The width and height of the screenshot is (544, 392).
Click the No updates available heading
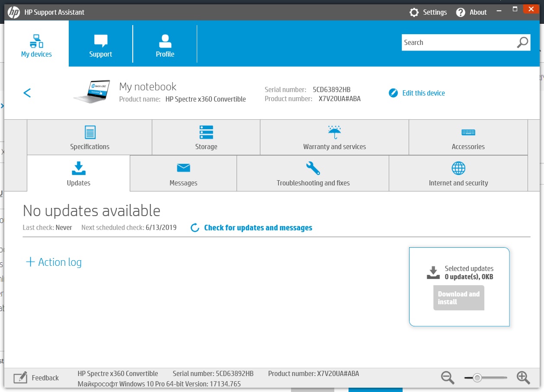(x=92, y=210)
